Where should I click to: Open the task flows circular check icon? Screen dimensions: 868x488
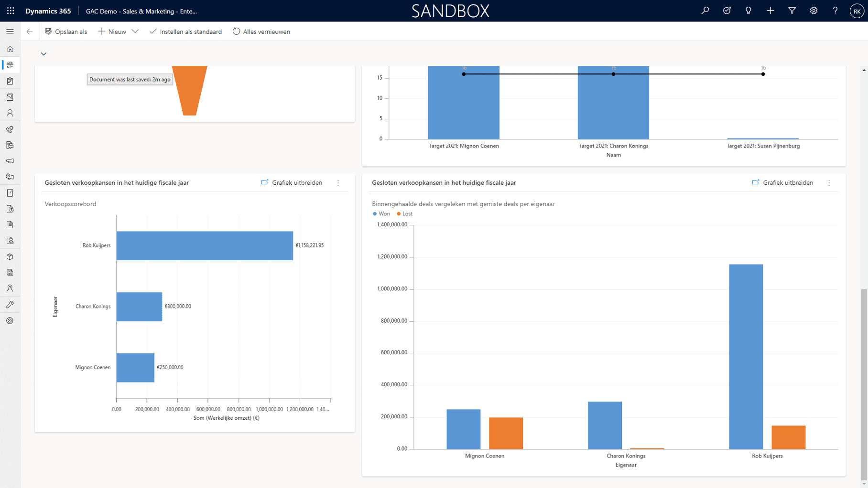coord(727,11)
